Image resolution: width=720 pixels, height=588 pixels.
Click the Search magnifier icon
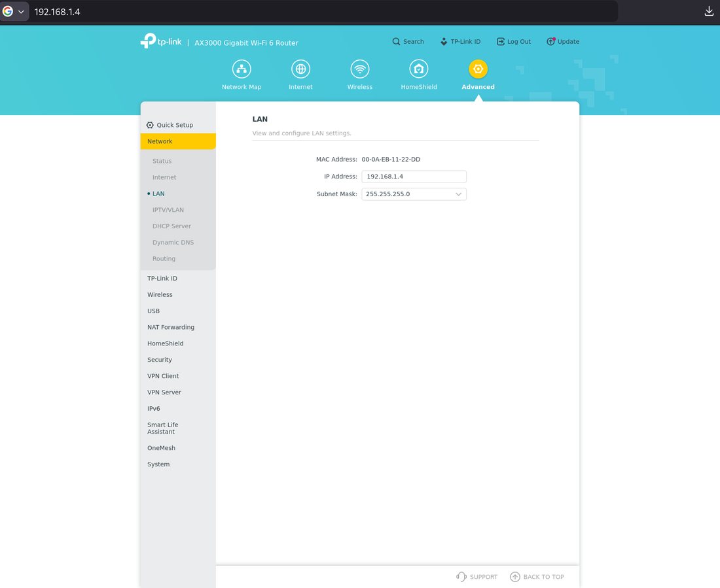coord(396,41)
